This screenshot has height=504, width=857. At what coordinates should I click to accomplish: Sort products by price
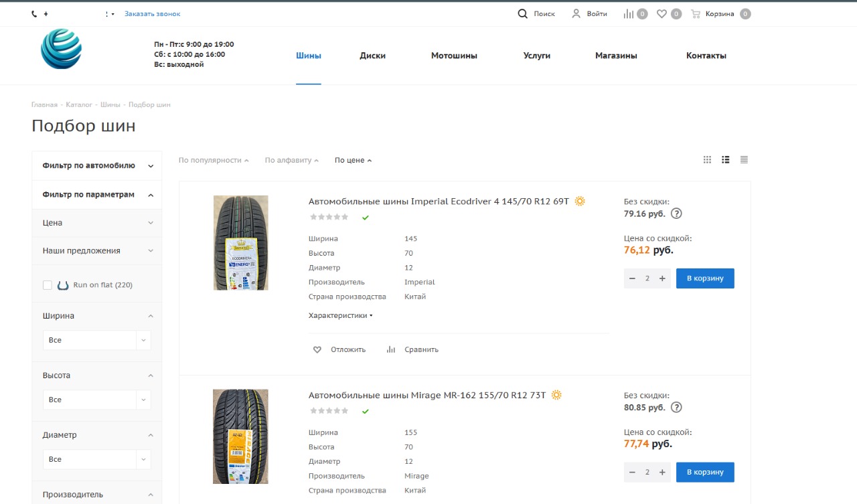(x=353, y=161)
